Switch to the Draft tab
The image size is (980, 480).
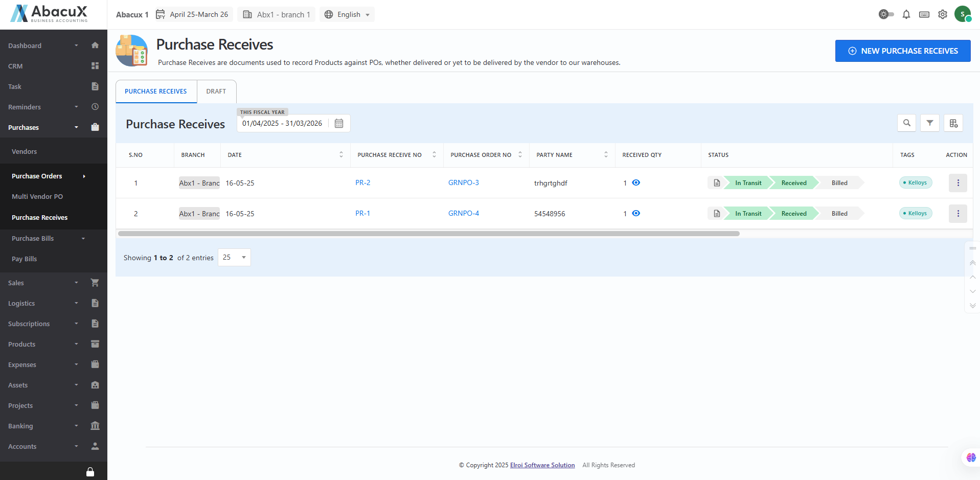(216, 92)
